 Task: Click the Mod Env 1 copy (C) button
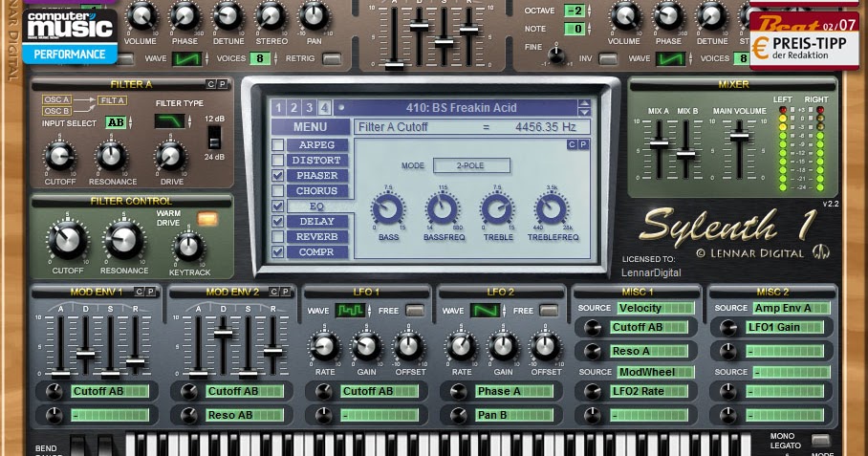click(139, 292)
